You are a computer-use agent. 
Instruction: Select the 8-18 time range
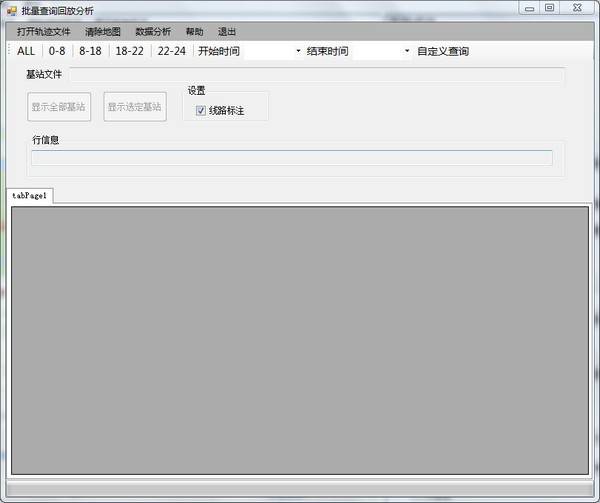(x=90, y=51)
